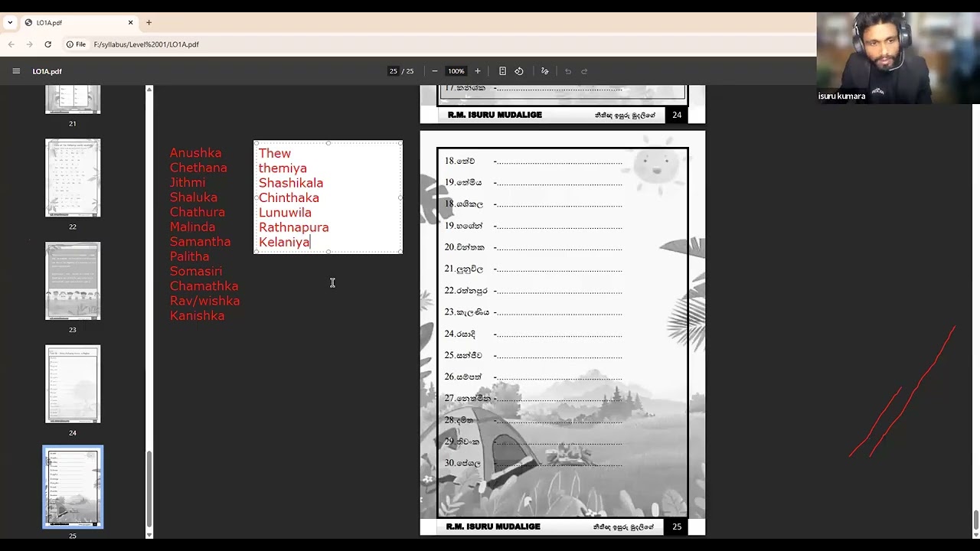
Task: Go back to previous page
Action: coord(11,44)
